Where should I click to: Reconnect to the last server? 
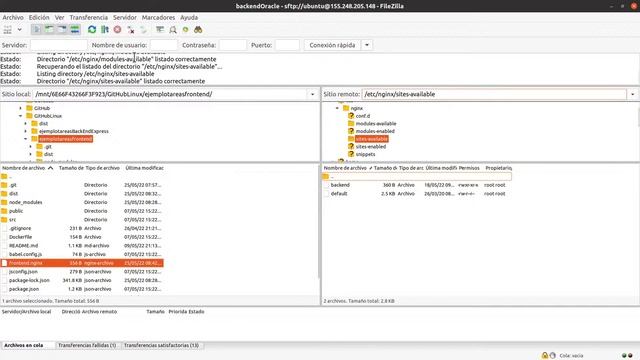pos(143,29)
